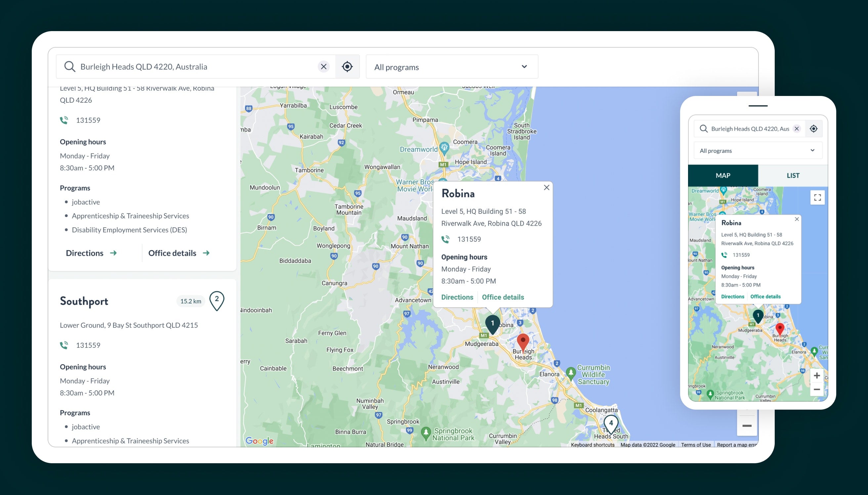The height and width of the screenshot is (495, 868).
Task: Close the Robina popup on desktop map
Action: tap(546, 188)
